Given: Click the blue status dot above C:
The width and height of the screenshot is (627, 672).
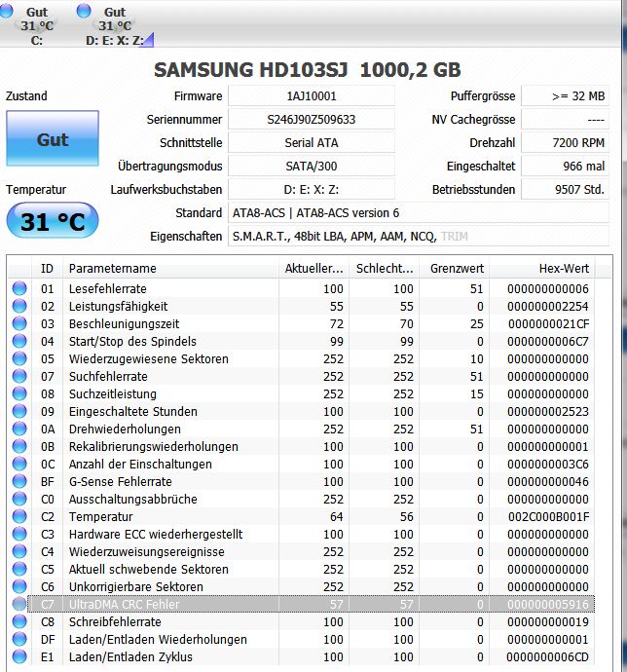Looking at the screenshot, I should (x=6, y=11).
